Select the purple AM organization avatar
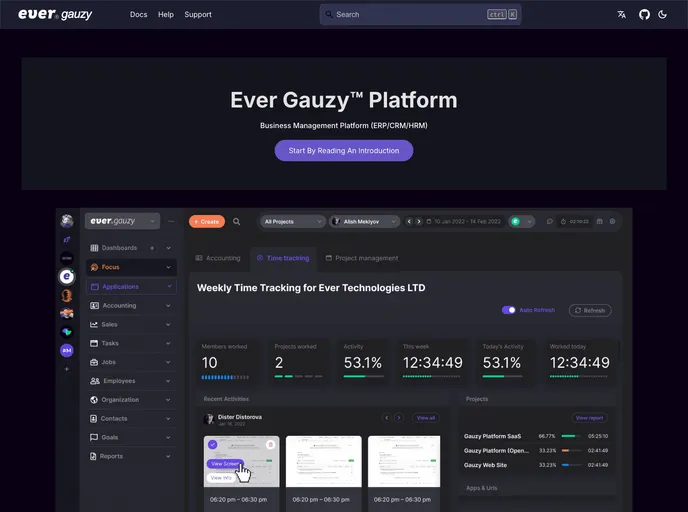 [x=67, y=350]
